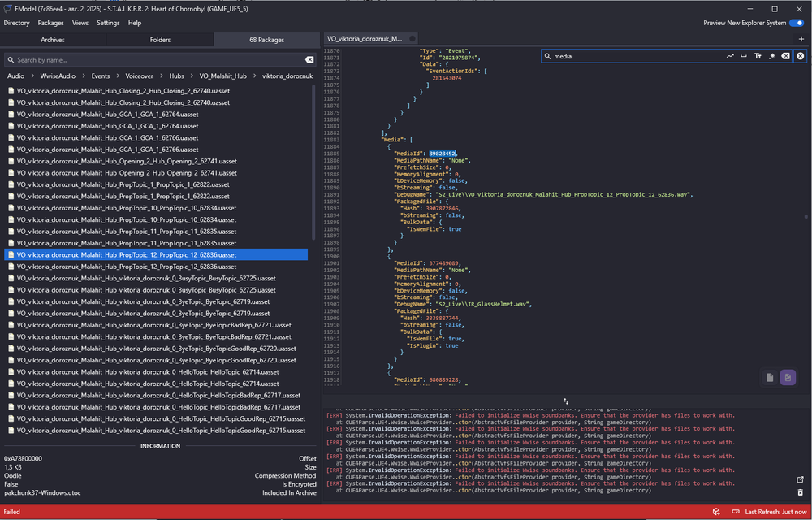Screen dimensions: 812x520
Task: Click the Hash value 3338887744
Action: 443,318
